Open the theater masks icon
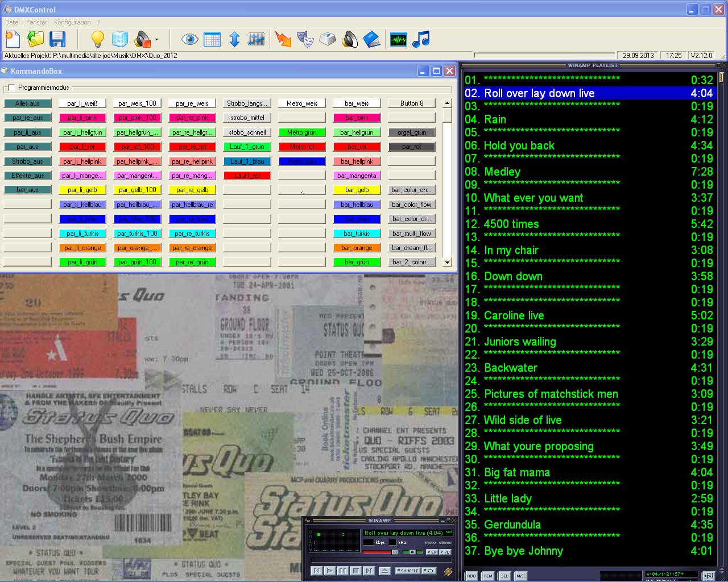Screen dimensions: 728x582 305,39
